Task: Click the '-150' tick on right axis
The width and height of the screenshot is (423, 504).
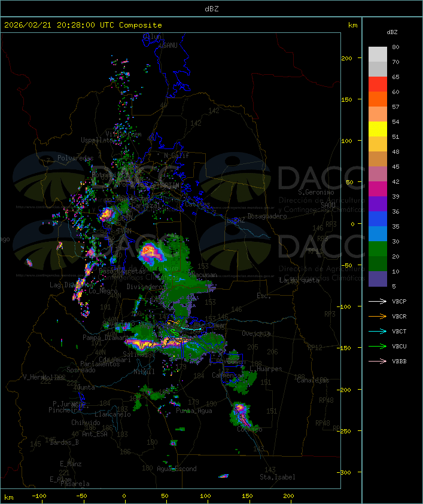Action: pyautogui.click(x=345, y=348)
